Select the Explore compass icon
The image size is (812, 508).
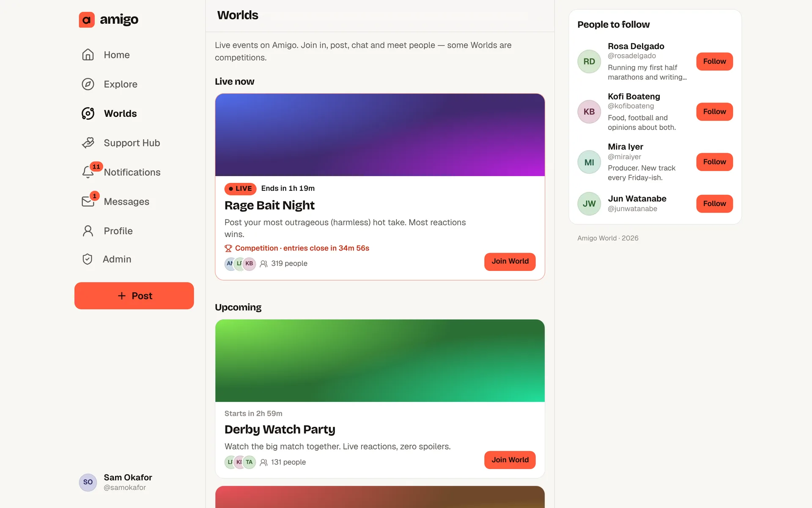[88, 84]
